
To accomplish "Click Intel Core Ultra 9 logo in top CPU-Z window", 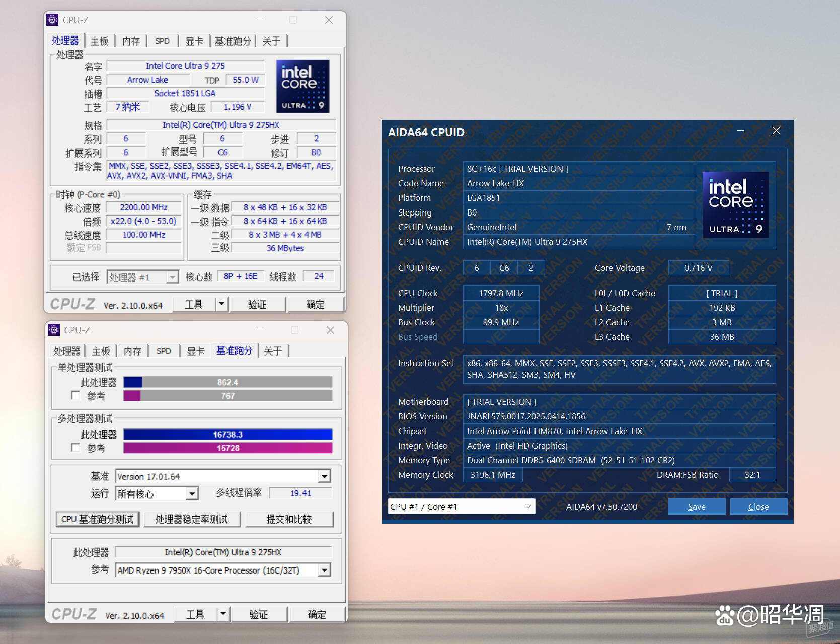I will (x=302, y=86).
